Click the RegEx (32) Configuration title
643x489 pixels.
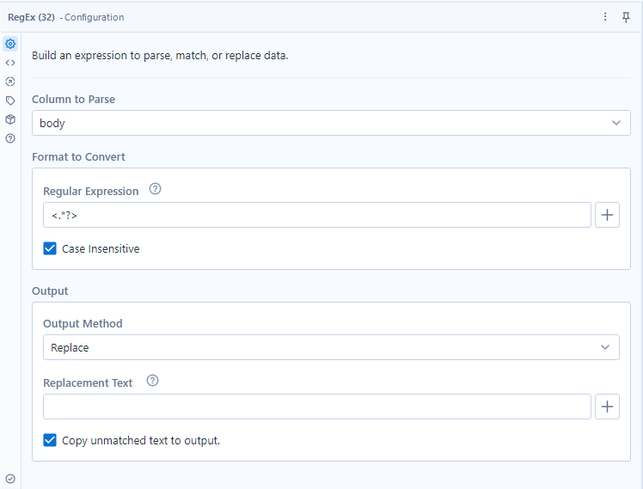click(x=66, y=17)
